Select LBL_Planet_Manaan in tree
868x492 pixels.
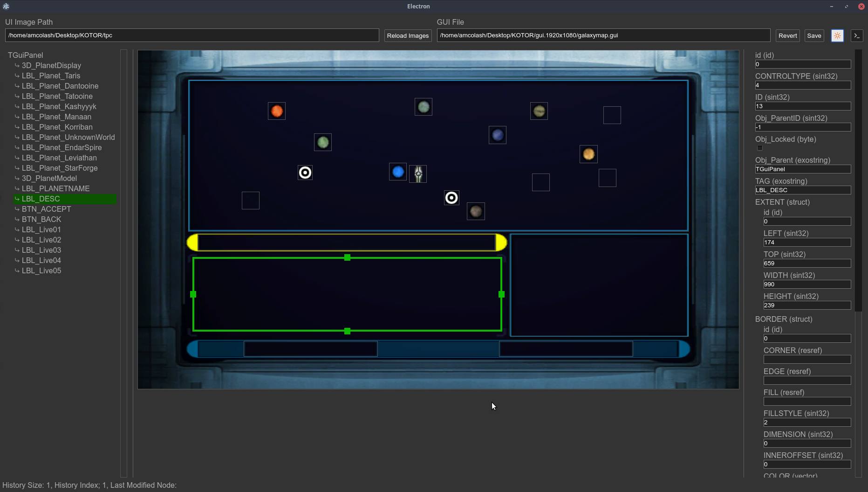tap(56, 117)
